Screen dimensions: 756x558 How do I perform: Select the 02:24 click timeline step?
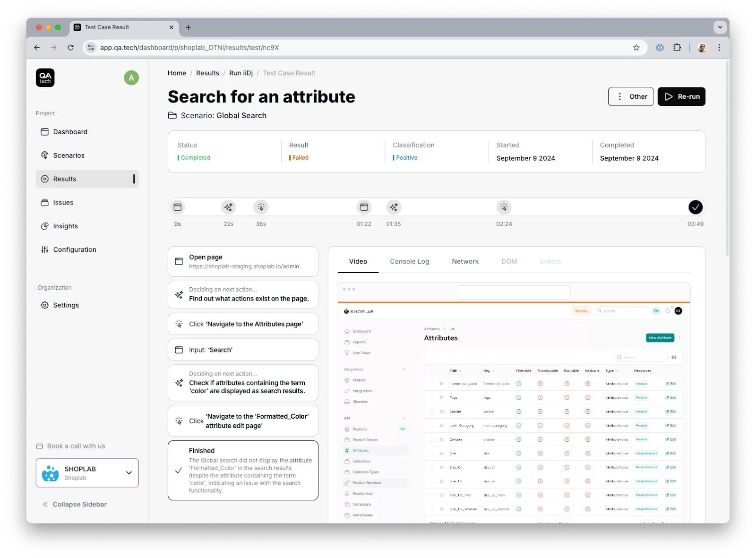coord(504,207)
